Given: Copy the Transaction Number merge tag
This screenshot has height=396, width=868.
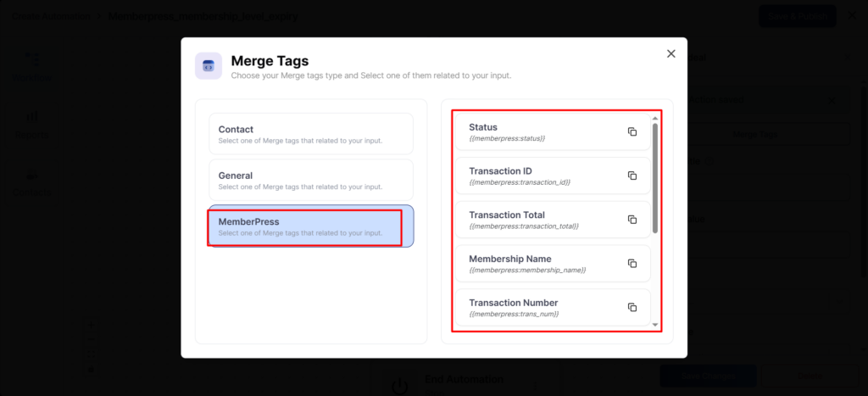Looking at the screenshot, I should [x=632, y=307].
